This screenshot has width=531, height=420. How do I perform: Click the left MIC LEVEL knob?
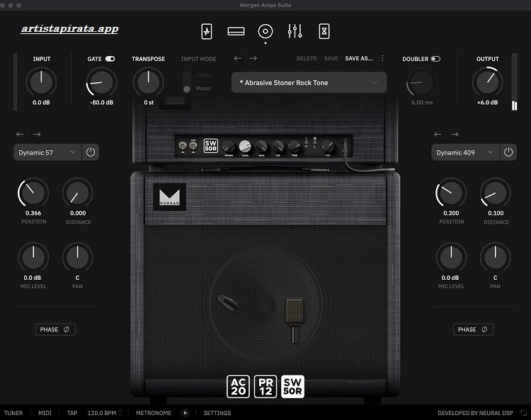[x=33, y=257]
